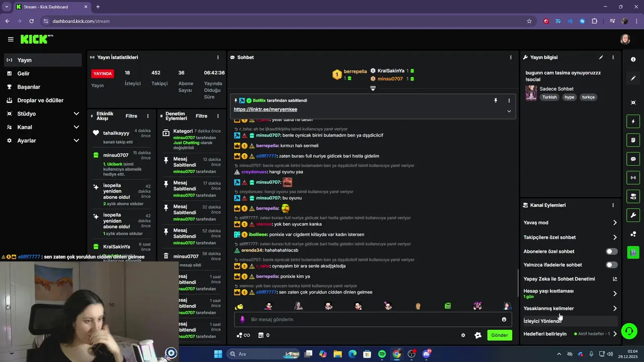Open Takipçilere özel sohbet options
644x362 pixels.
(571, 237)
